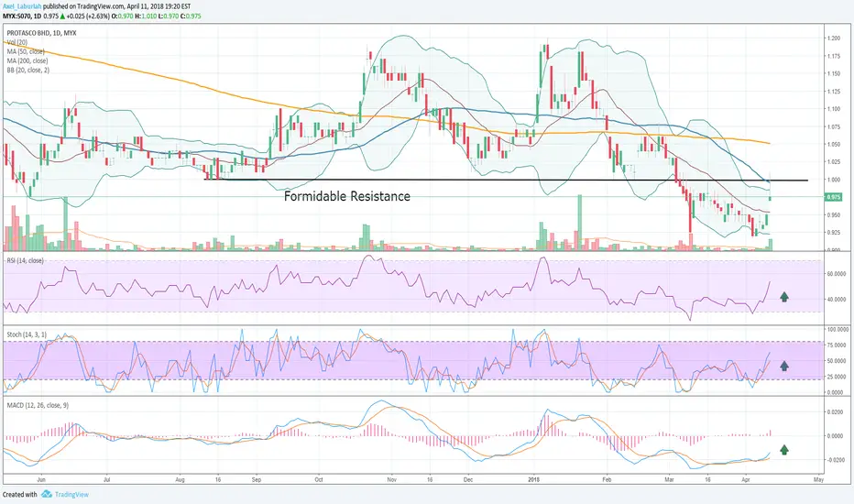
Task: Click the 'Mar' time axis label
Action: 670,480
